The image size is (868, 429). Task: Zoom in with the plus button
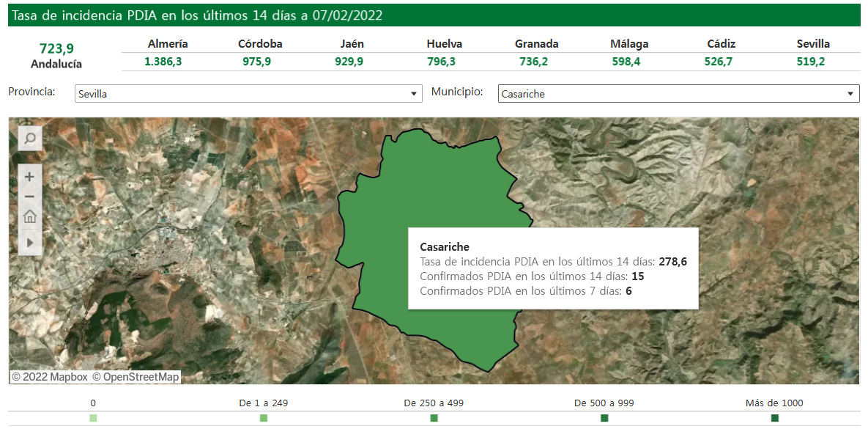[x=30, y=177]
